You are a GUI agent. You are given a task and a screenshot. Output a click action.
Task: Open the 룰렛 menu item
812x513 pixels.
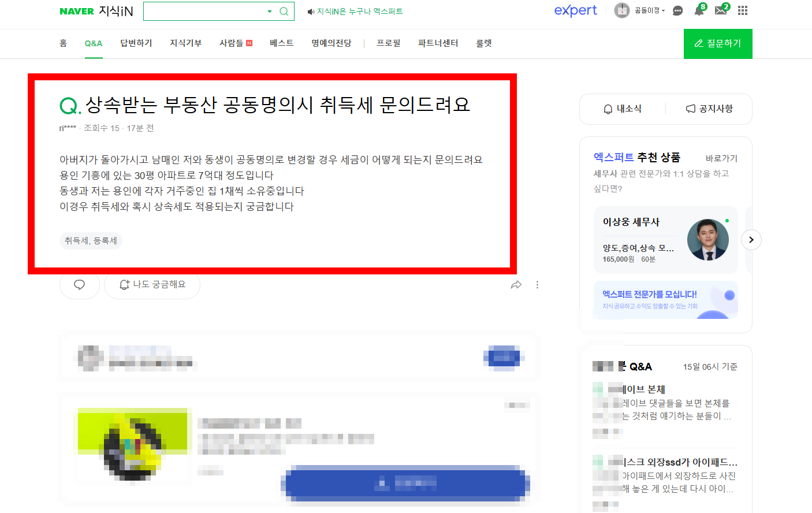(x=484, y=43)
